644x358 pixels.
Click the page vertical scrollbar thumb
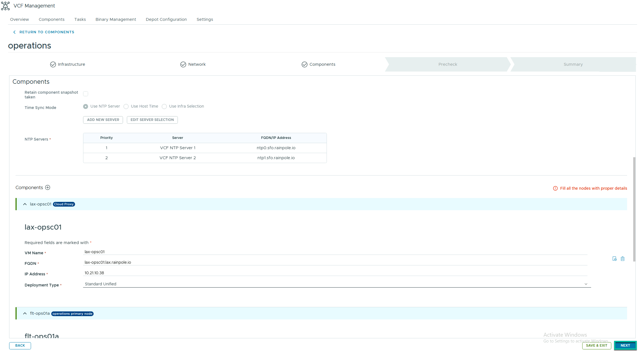pos(634,209)
